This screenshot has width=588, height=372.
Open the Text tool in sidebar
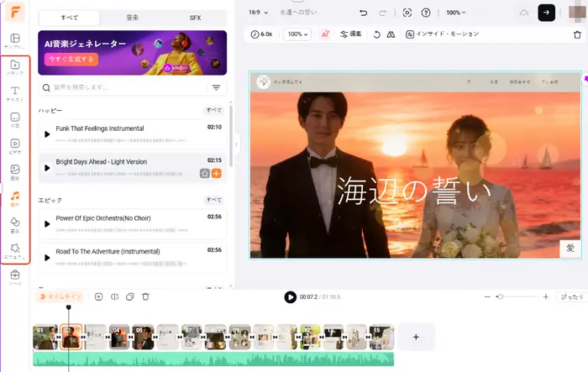coord(14,93)
